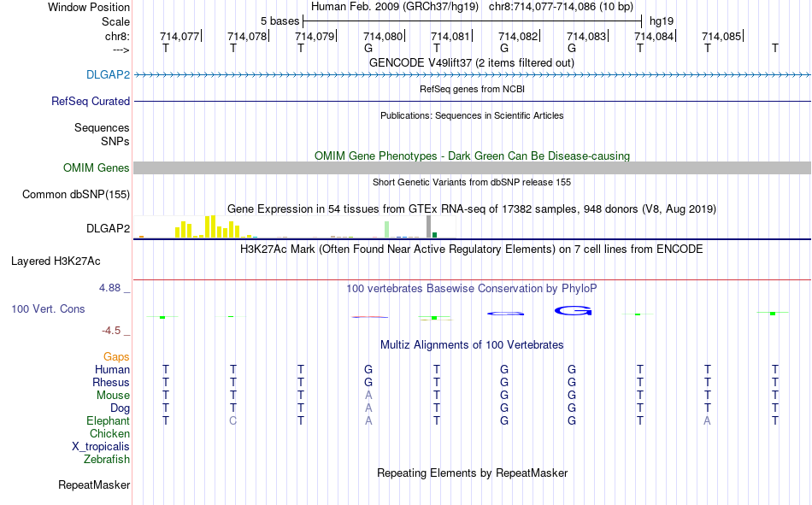This screenshot has width=812, height=505.
Task: Click the GENCODE V49lift37 track title
Action: (471, 62)
